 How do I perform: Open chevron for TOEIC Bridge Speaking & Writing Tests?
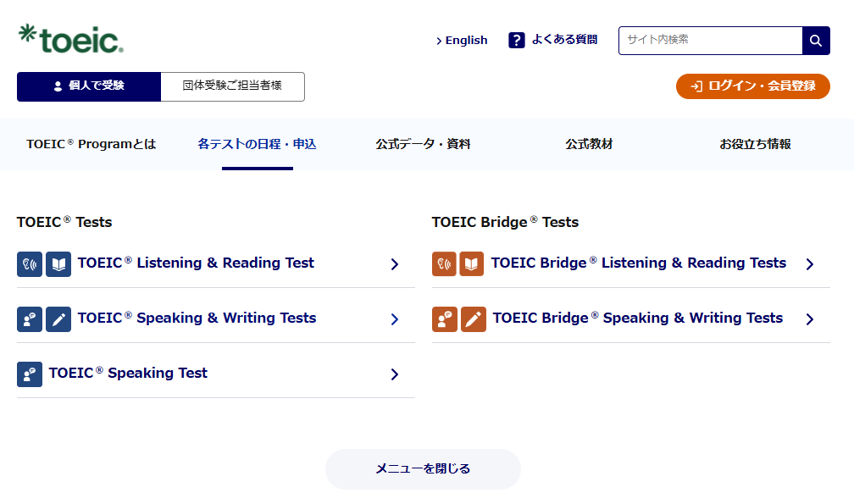coord(810,319)
